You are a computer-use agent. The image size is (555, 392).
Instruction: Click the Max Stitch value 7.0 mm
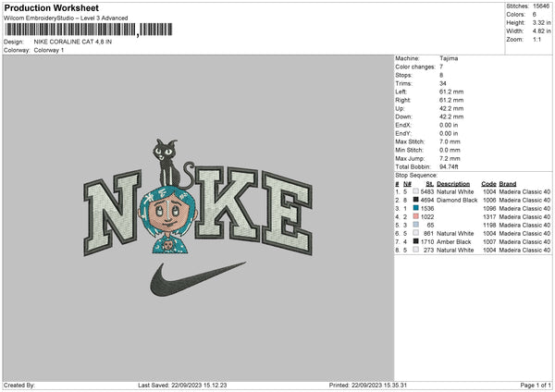pos(450,141)
